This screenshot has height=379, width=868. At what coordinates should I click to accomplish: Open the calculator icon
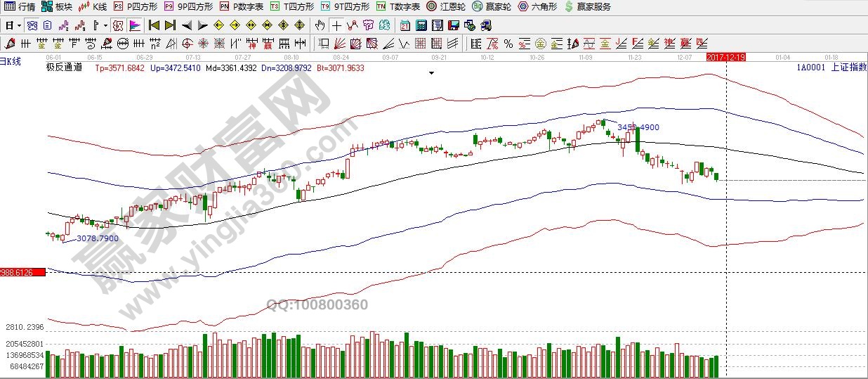tap(421, 25)
